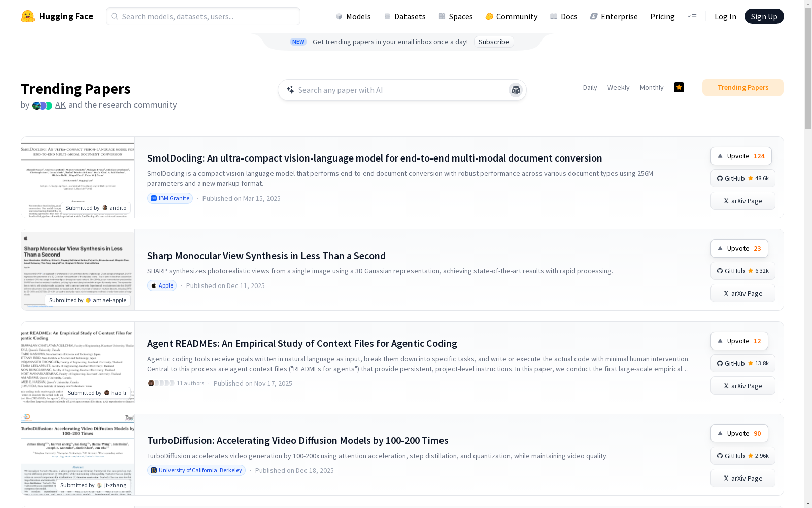Open the Sharp Monocular View Synthesis thumbnail
This screenshot has width=812, height=508.
pyautogui.click(x=78, y=270)
